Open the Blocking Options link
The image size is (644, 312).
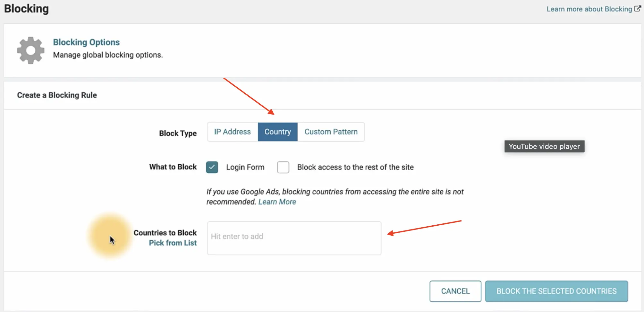click(x=86, y=42)
